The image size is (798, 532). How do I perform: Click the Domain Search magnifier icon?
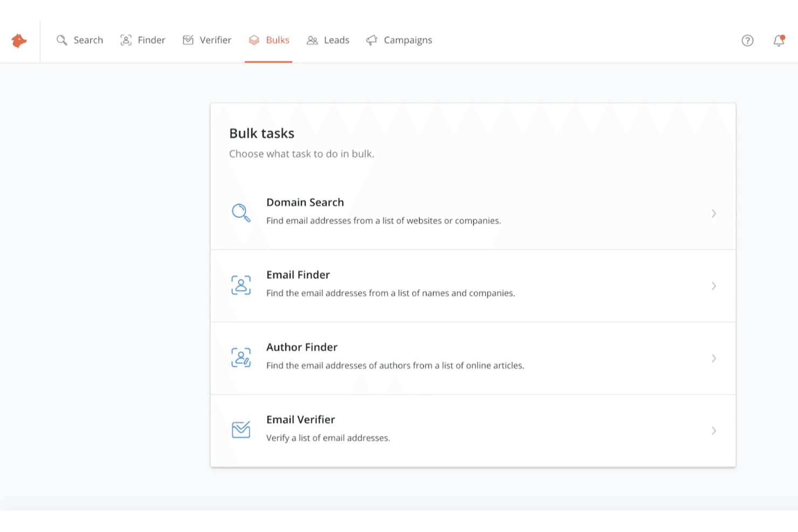coord(241,213)
